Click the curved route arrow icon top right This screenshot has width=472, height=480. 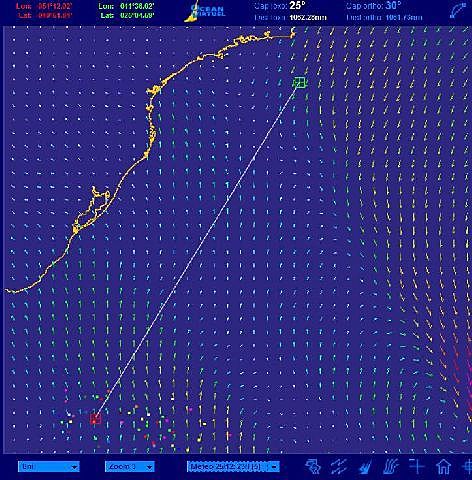(x=458, y=11)
